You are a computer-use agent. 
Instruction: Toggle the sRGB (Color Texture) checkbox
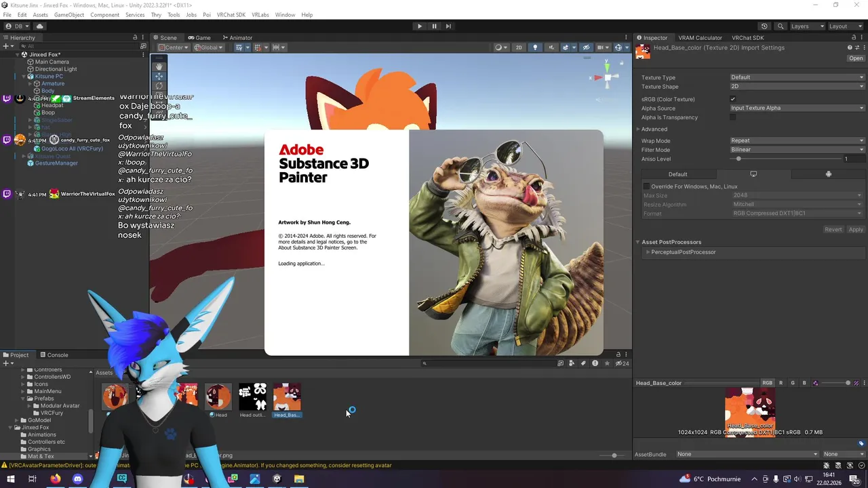pyautogui.click(x=733, y=100)
